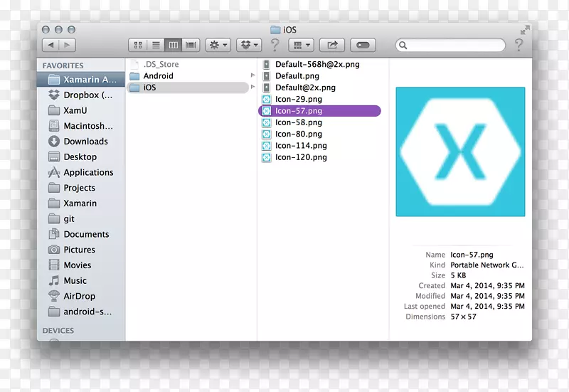Click the Edit Tags toolbar button
The height and width of the screenshot is (392, 569).
(x=363, y=45)
